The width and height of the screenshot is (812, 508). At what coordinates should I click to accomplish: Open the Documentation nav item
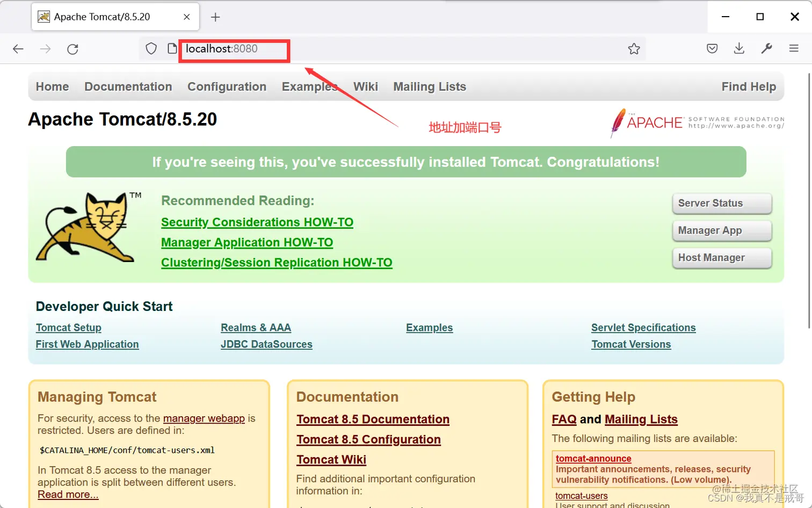[128, 86]
